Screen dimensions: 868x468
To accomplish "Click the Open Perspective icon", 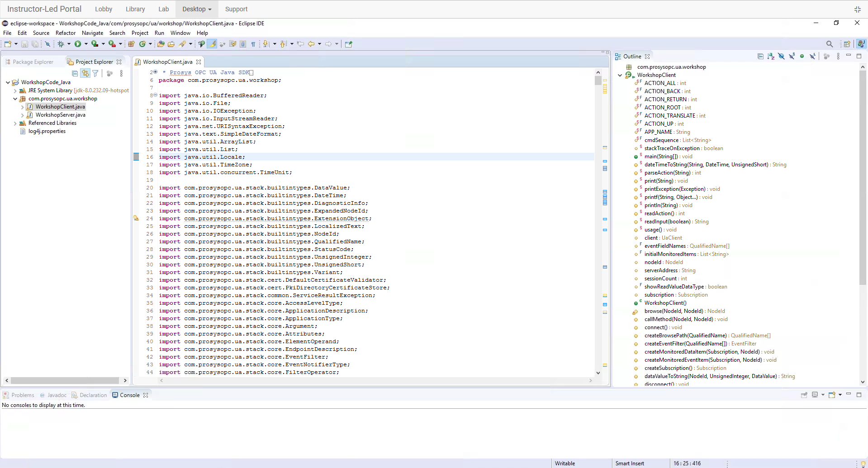I will (847, 44).
